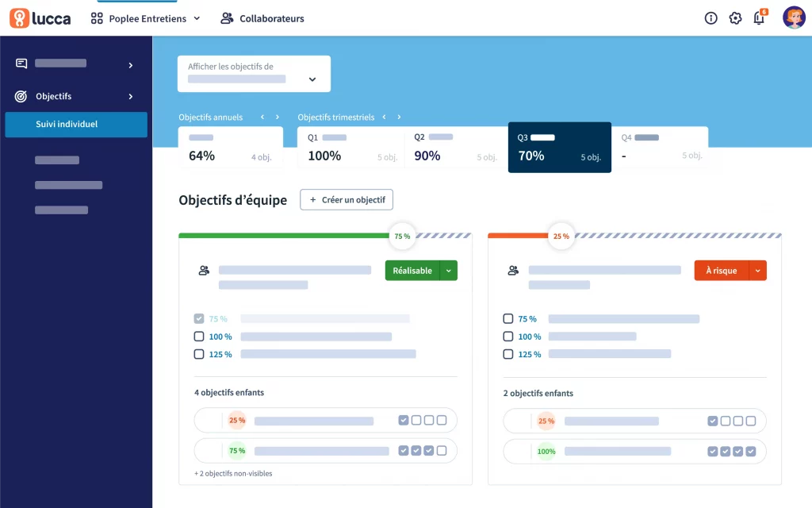Check the 75 % box in À risque card
The width and height of the screenshot is (812, 508).
(508, 319)
